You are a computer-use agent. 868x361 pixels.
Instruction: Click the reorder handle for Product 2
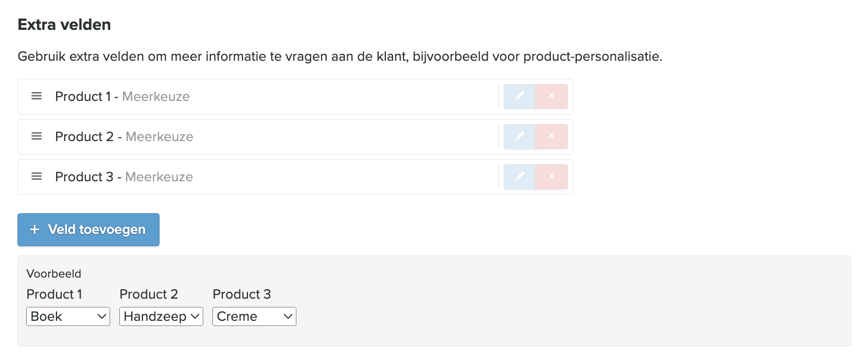(37, 136)
